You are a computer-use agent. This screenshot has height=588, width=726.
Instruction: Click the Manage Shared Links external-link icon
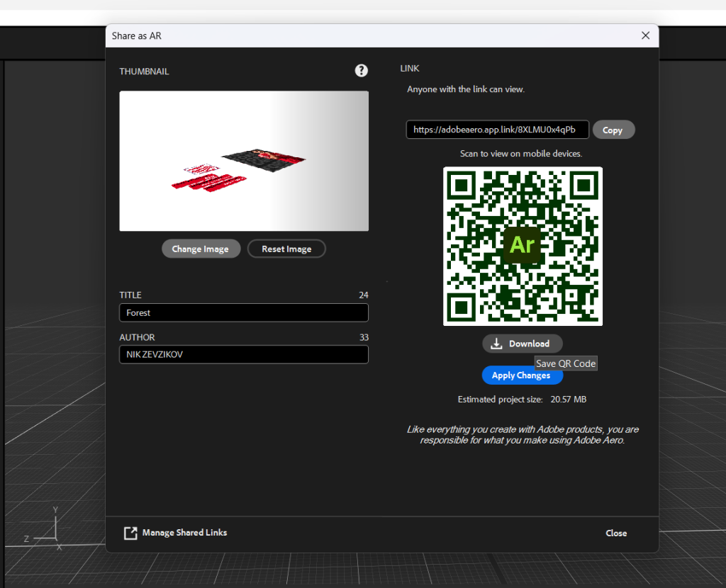130,533
